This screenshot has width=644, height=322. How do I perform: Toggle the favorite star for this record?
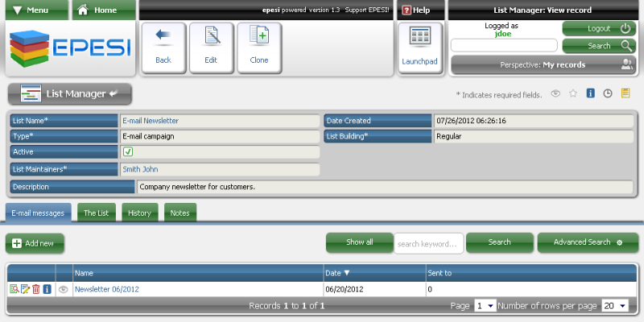pos(573,93)
